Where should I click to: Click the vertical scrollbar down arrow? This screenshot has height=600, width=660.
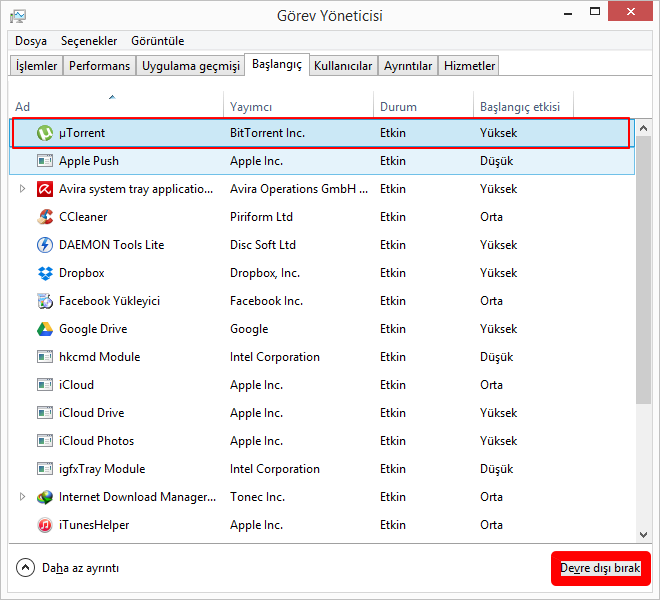click(644, 535)
